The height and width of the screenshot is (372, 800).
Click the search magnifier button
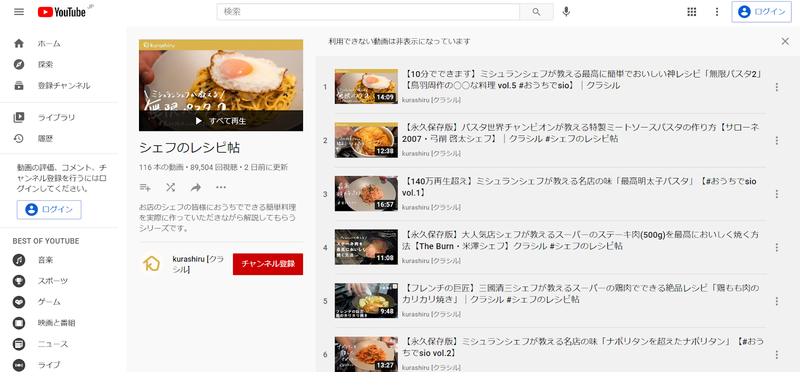tap(536, 12)
